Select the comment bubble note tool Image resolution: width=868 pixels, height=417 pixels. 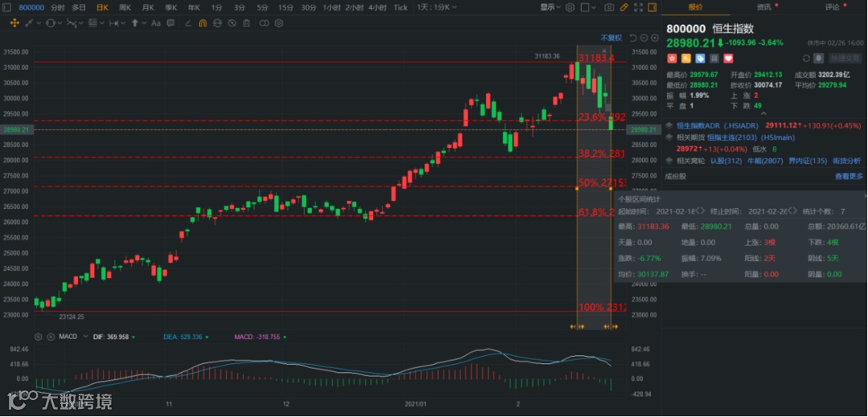pos(170,23)
